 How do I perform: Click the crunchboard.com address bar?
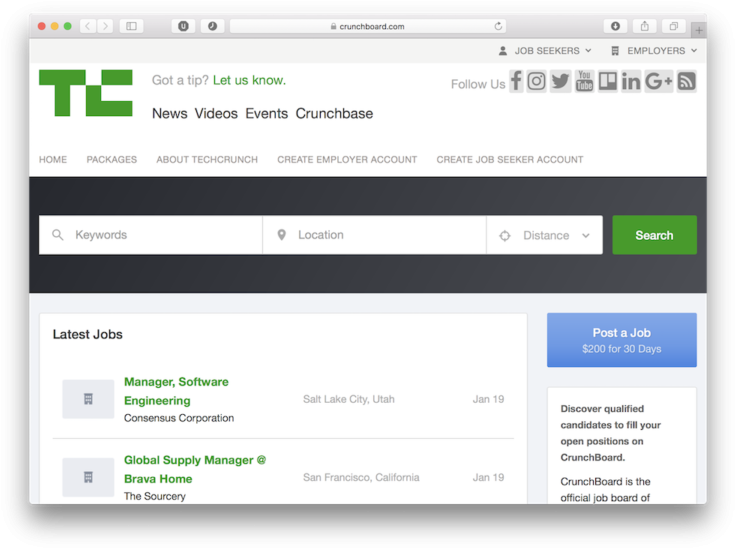point(368,26)
